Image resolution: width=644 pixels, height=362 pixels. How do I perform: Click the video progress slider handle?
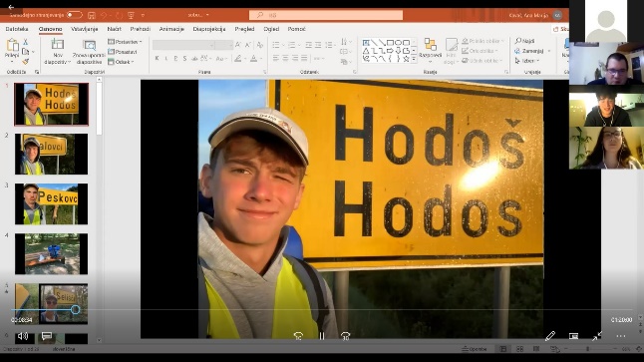(75, 309)
